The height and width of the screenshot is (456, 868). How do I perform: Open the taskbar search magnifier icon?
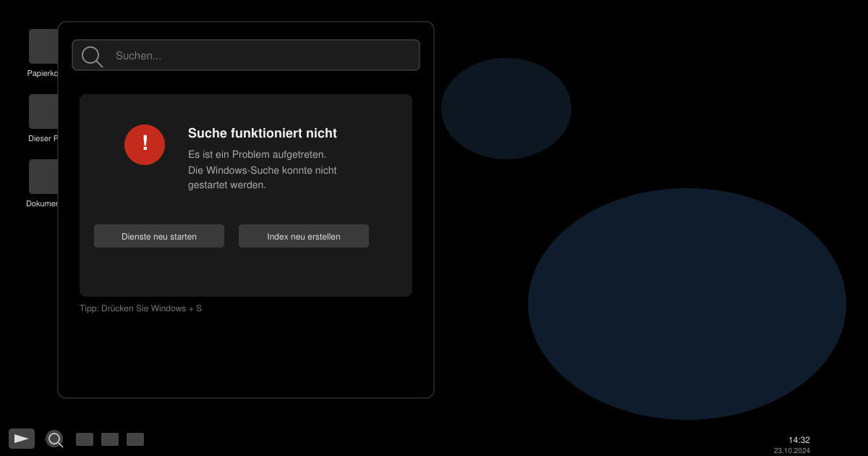click(55, 439)
